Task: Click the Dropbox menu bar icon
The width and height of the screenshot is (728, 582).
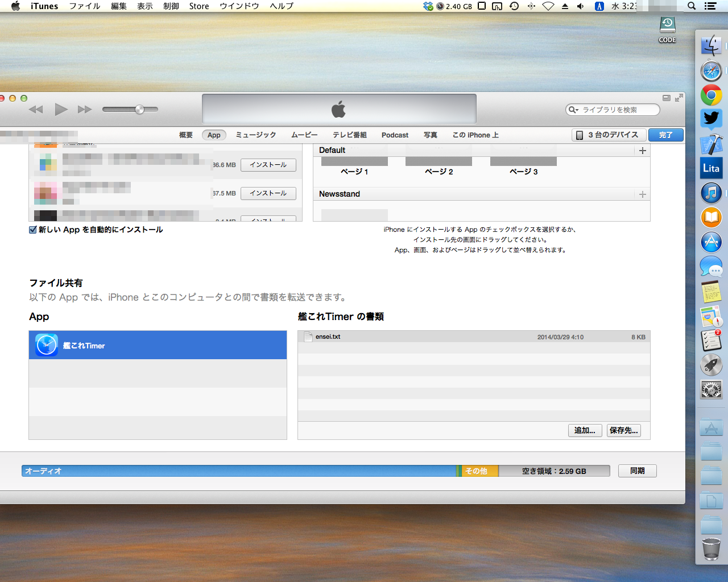Action: coord(428,6)
